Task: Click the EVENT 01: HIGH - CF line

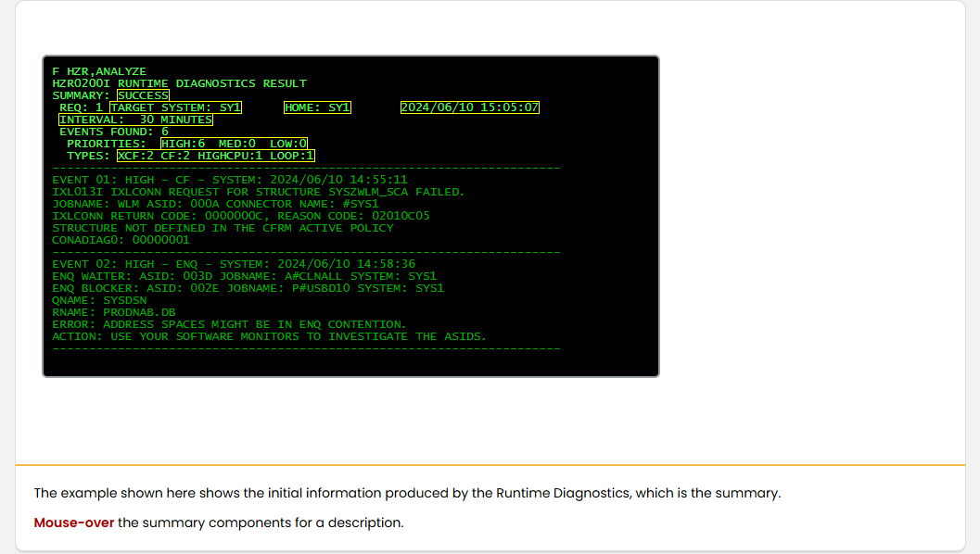Action: coord(230,180)
